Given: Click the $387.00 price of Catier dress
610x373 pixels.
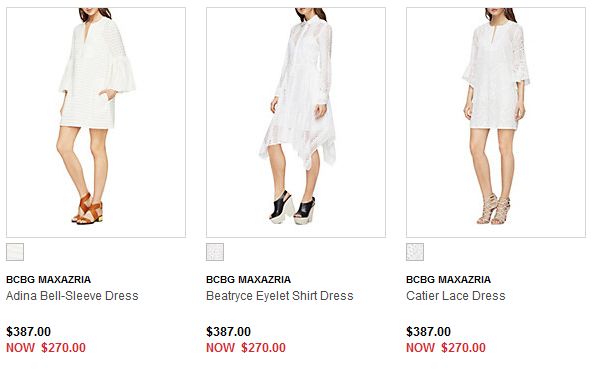Looking at the screenshot, I should pos(428,331).
